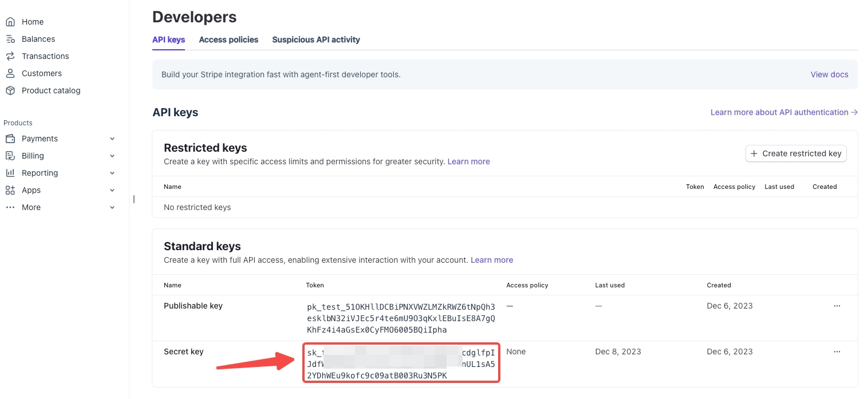Expand the More section chevron
Viewport: 868px width, 399px height.
pyautogui.click(x=112, y=207)
